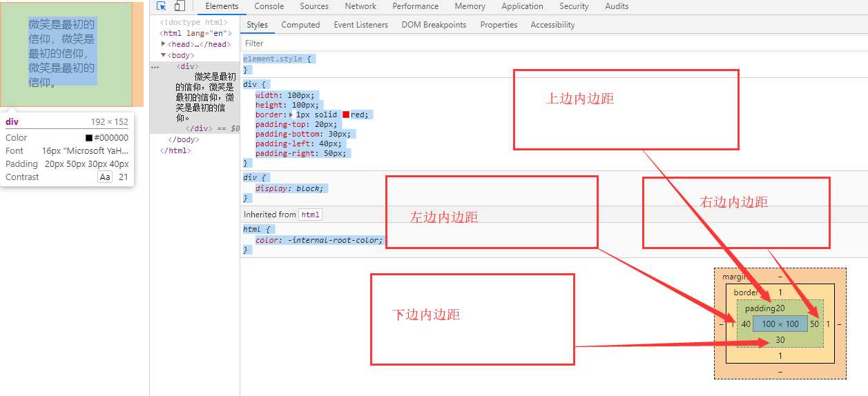Open the Sources tab
868x396 pixels.
pyautogui.click(x=314, y=6)
